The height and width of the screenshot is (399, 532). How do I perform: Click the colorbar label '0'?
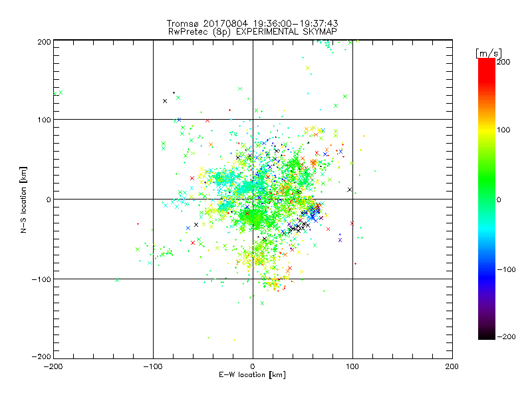click(499, 199)
